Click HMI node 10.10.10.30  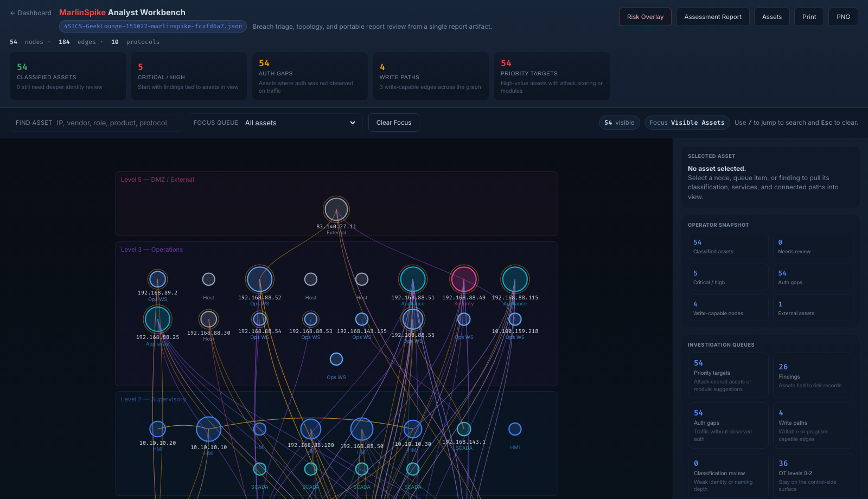(x=413, y=428)
